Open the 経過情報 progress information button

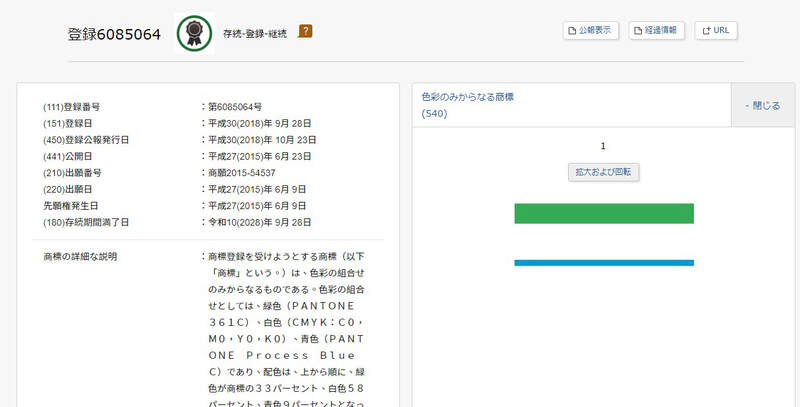657,31
